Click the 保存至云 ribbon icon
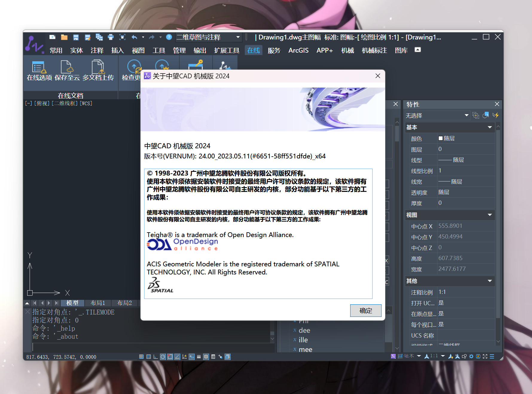Screen dimensions: 532x394 click(x=67, y=71)
